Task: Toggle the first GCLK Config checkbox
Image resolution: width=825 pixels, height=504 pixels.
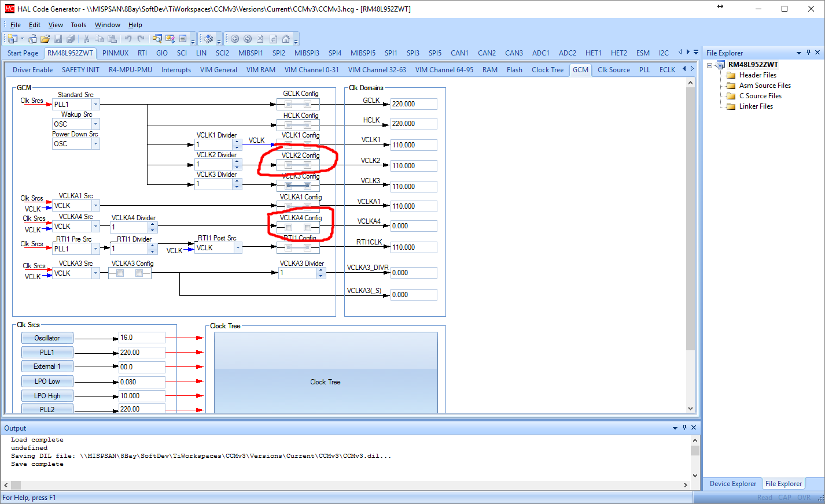Action: [288, 104]
